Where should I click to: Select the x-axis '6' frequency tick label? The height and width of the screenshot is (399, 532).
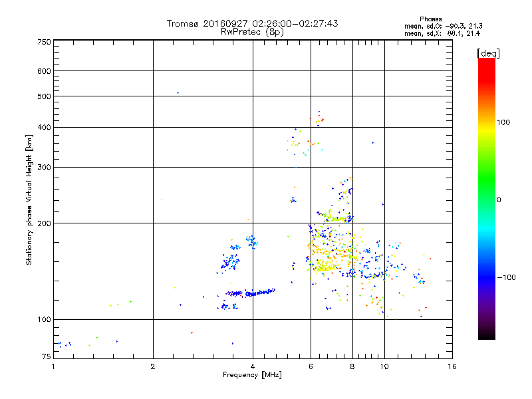tap(311, 366)
